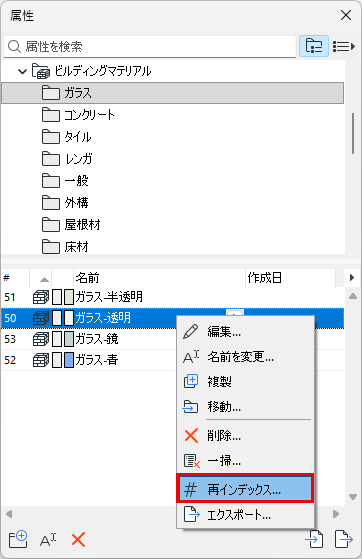Click the horizontal scroll right arrow

[x=336, y=514]
